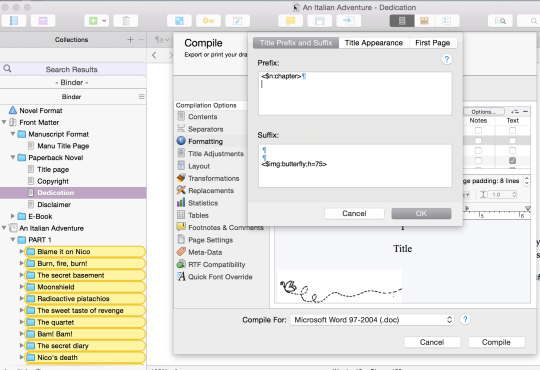
Task: Click the right indent ruler marker
Action: 528,208
